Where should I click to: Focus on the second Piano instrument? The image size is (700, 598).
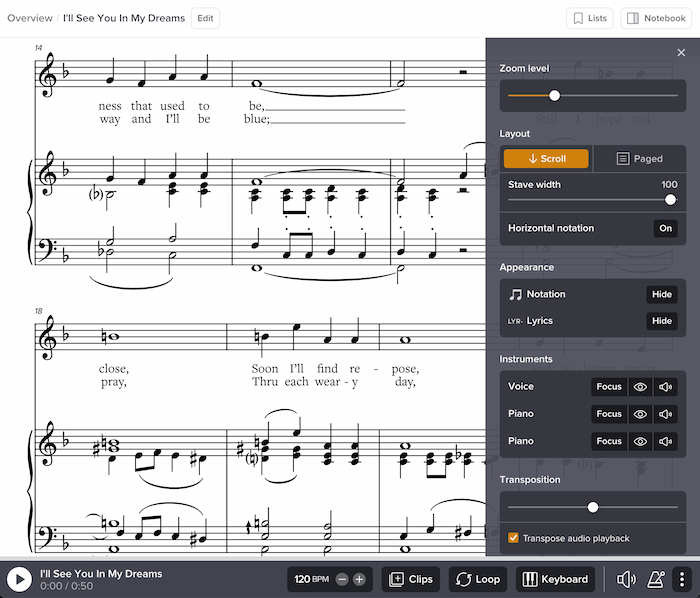tap(609, 441)
